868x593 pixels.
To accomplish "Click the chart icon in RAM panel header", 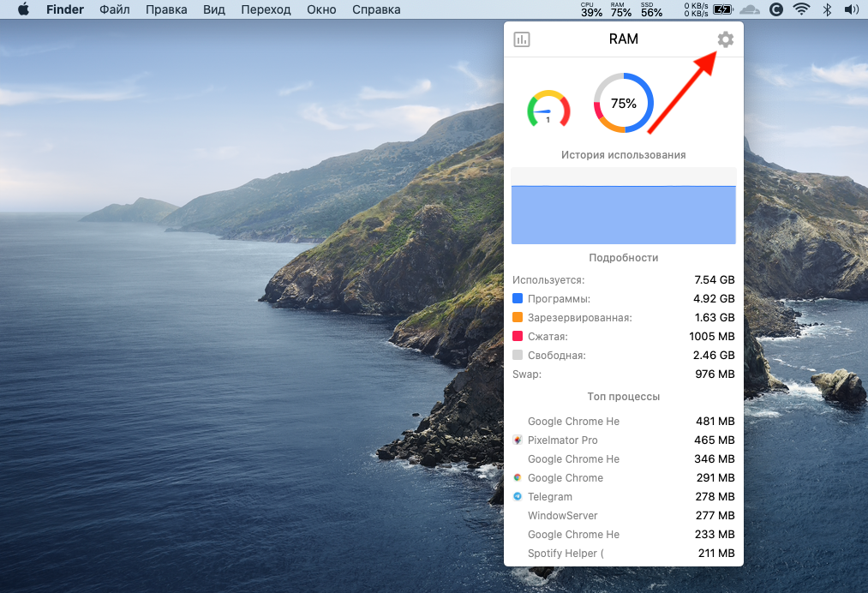I will [521, 39].
